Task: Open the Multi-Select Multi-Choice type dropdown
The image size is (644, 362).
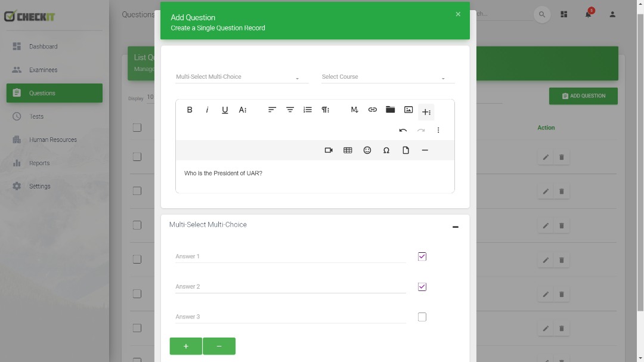Action: (242, 77)
